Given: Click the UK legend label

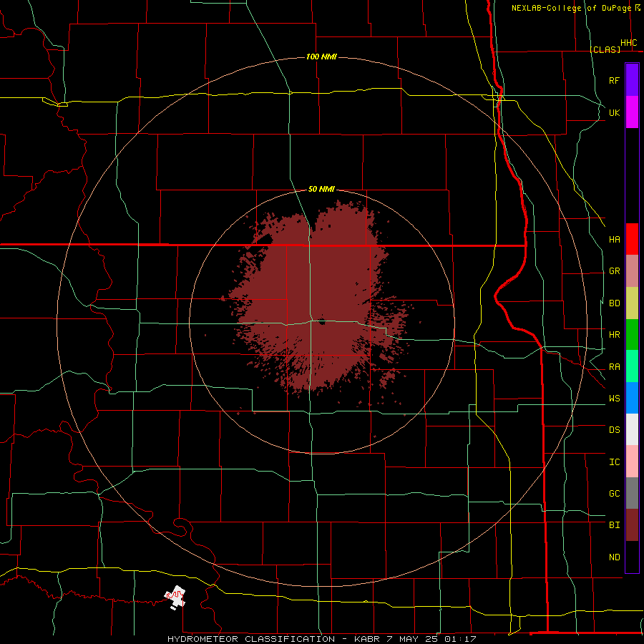Looking at the screenshot, I should 614,112.
